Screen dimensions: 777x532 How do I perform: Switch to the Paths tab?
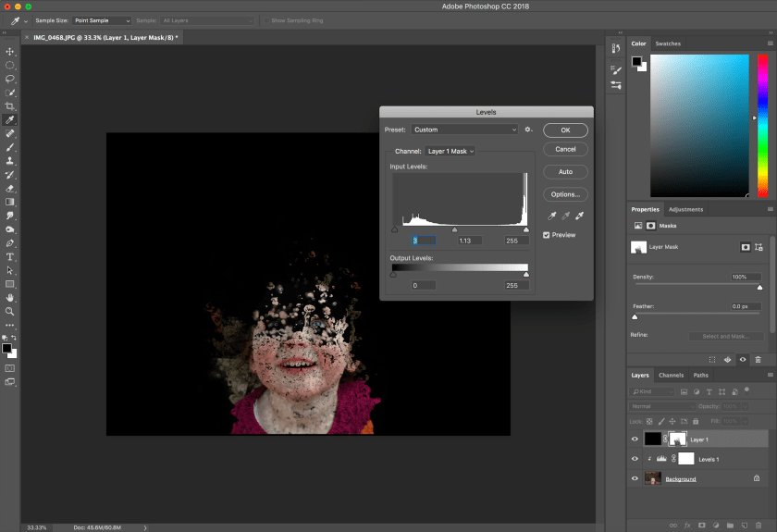[x=701, y=376]
